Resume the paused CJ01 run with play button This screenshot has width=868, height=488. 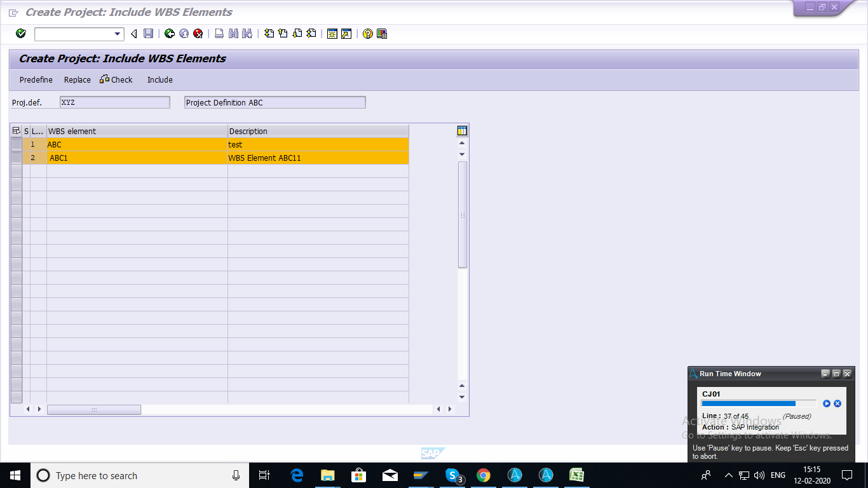point(827,403)
